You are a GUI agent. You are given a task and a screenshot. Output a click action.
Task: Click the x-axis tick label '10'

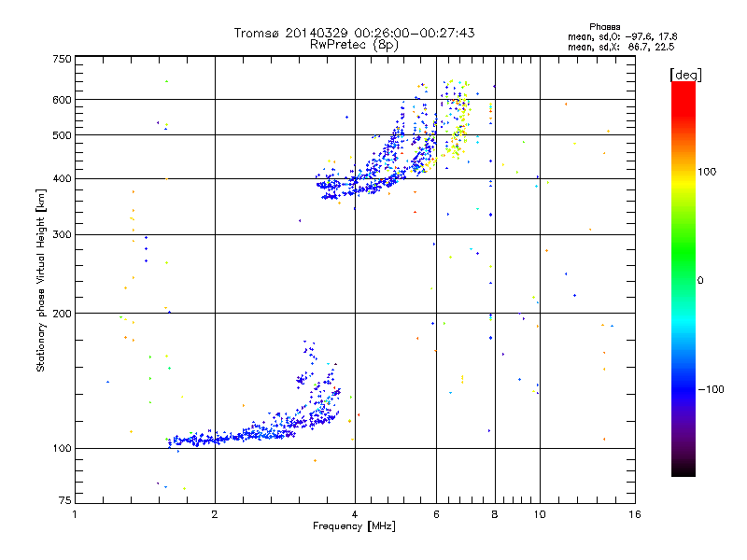(x=540, y=514)
